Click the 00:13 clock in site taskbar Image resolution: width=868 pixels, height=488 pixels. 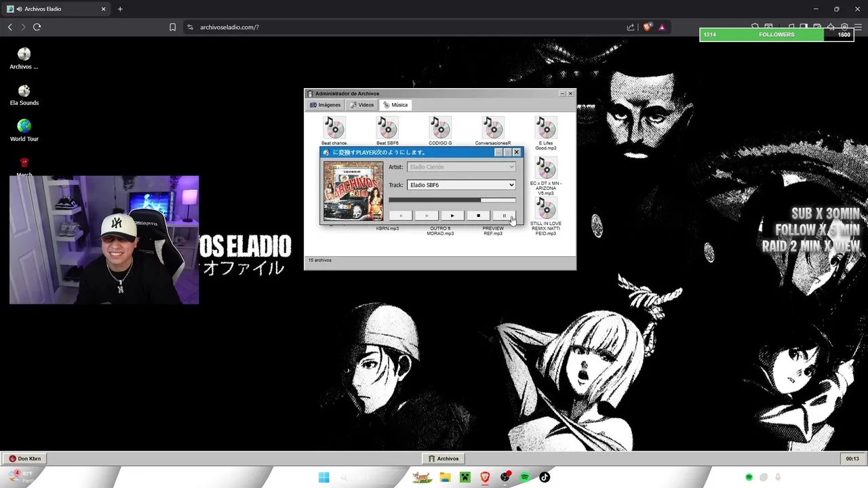[x=852, y=459]
